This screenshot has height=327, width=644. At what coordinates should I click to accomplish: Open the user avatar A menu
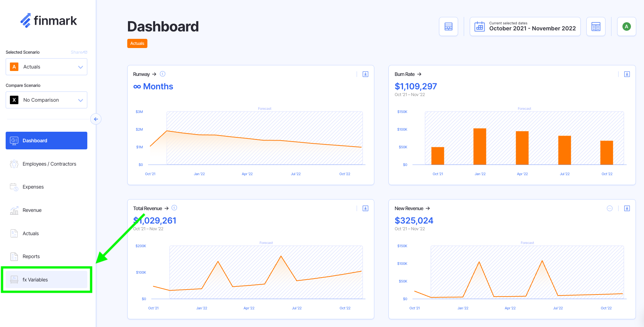point(626,26)
